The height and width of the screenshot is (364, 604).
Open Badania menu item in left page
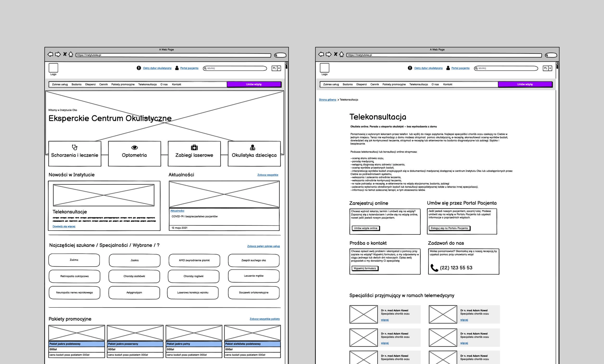[x=77, y=84]
